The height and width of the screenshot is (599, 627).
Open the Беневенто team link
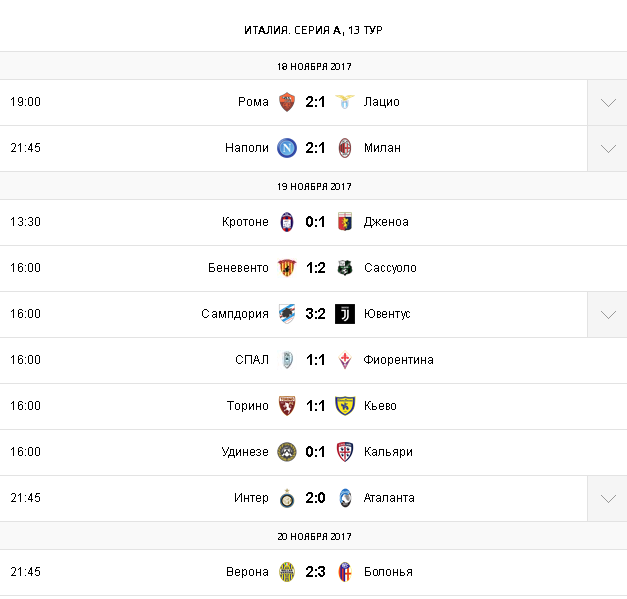tap(239, 268)
